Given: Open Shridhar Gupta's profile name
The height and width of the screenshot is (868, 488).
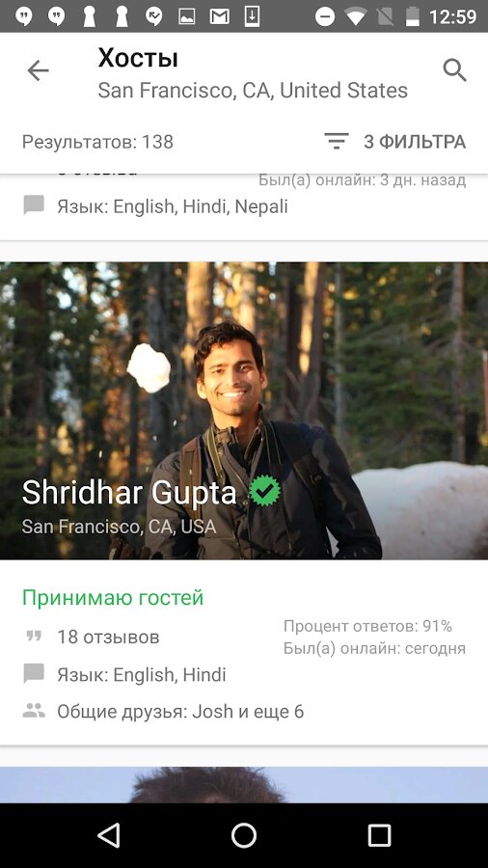Looking at the screenshot, I should tap(129, 492).
